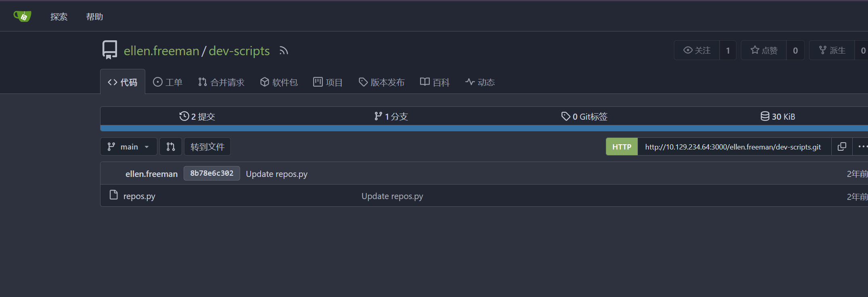Open commit 8b78e6c302 details

pyautogui.click(x=211, y=173)
